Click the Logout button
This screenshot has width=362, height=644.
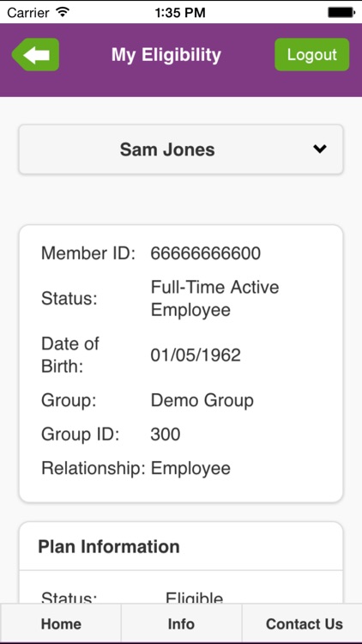(x=312, y=55)
